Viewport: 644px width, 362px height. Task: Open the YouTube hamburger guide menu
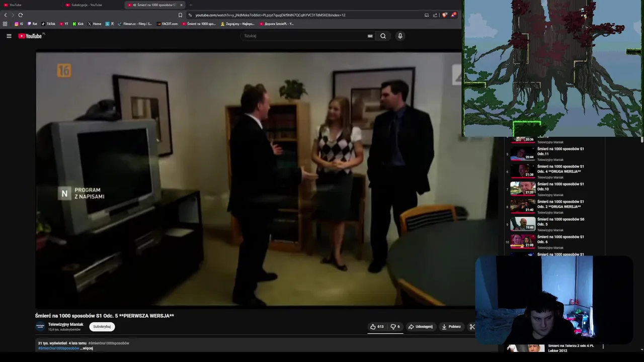point(9,36)
